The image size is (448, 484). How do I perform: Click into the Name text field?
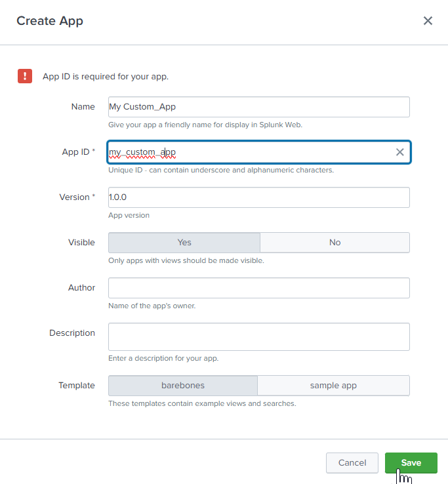[258, 107]
